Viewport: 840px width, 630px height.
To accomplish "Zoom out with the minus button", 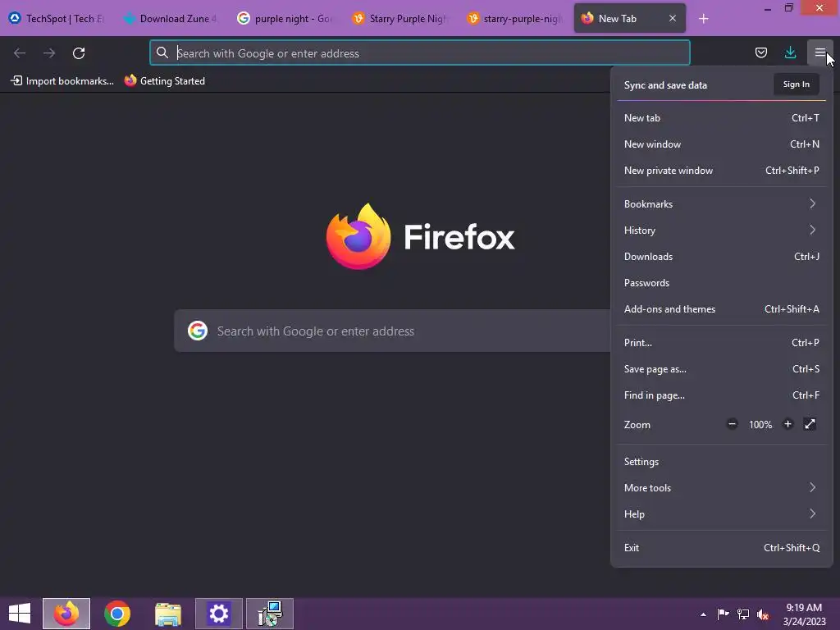I will (x=732, y=424).
